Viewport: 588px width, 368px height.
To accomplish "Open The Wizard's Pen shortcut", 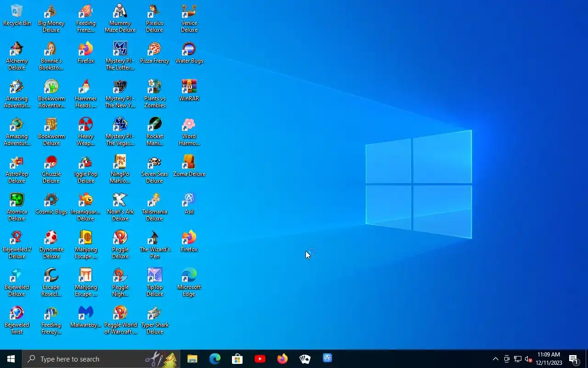I will (x=155, y=245).
